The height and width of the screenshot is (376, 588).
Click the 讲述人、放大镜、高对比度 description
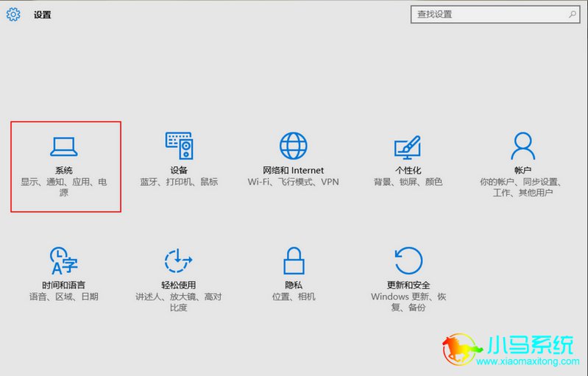tap(179, 302)
